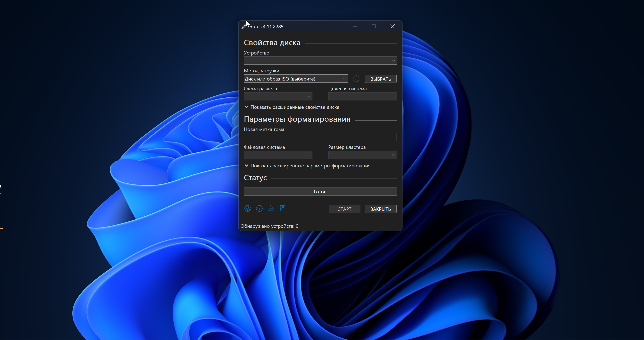Open the Метод загрузки dropdown
Screen dimensions: 644x340
[296, 79]
